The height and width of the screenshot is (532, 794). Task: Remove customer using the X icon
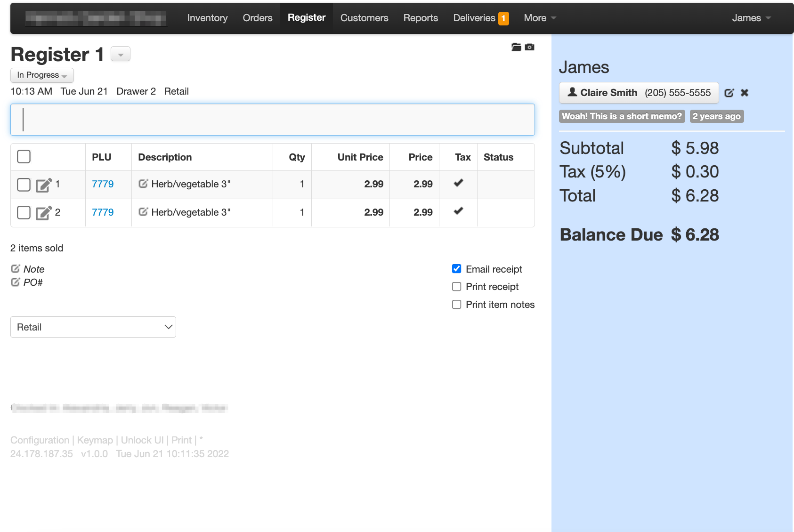pos(745,93)
